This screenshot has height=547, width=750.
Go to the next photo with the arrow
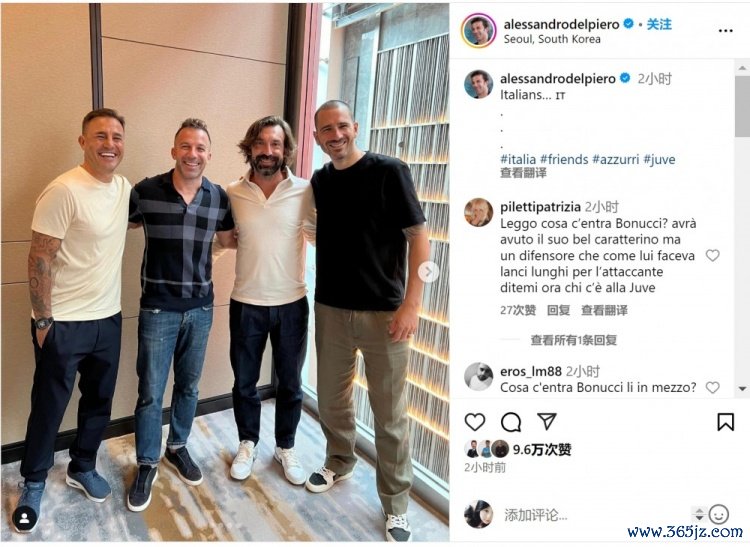pyautogui.click(x=428, y=272)
